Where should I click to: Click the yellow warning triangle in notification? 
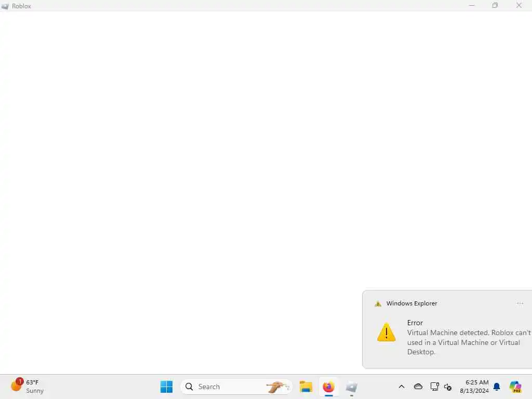(386, 332)
